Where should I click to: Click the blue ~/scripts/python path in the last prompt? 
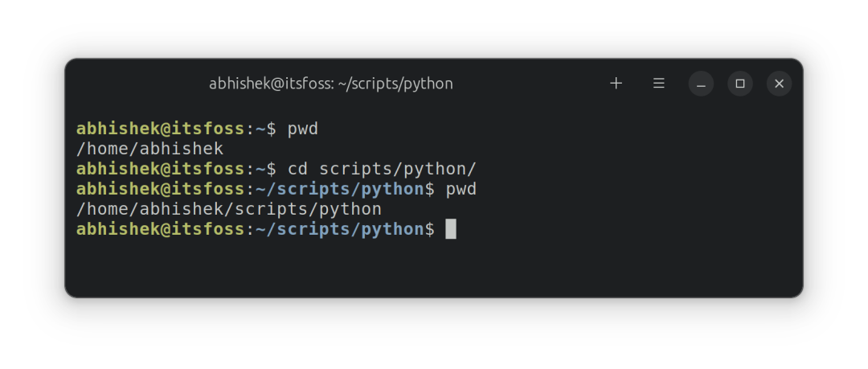pos(340,229)
